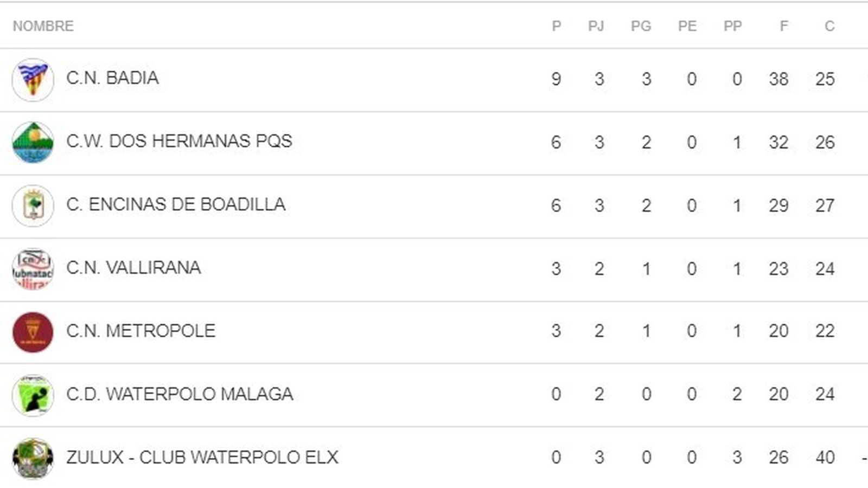Click the C.W. Dos Hermanas PQS logo
Image resolution: width=868 pixels, height=488 pixels.
point(33,143)
